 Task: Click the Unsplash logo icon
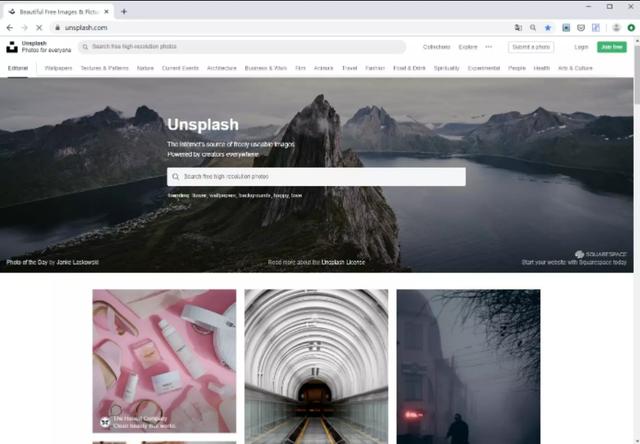coord(12,47)
